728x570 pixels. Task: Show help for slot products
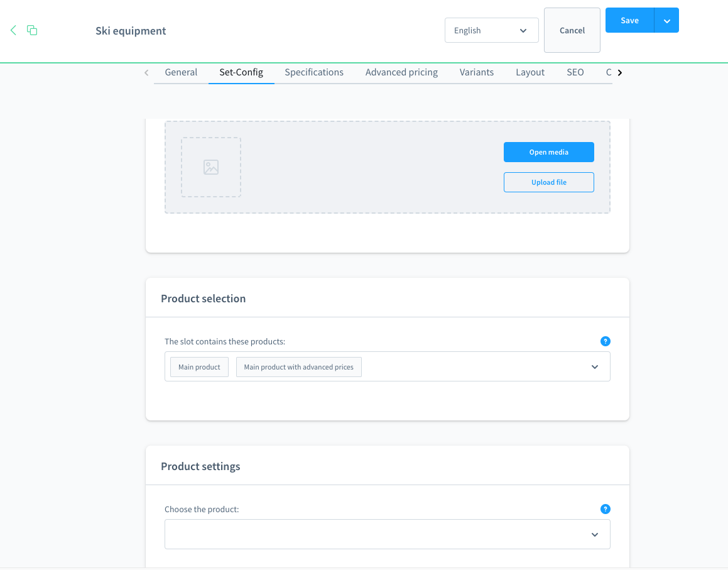coord(605,341)
